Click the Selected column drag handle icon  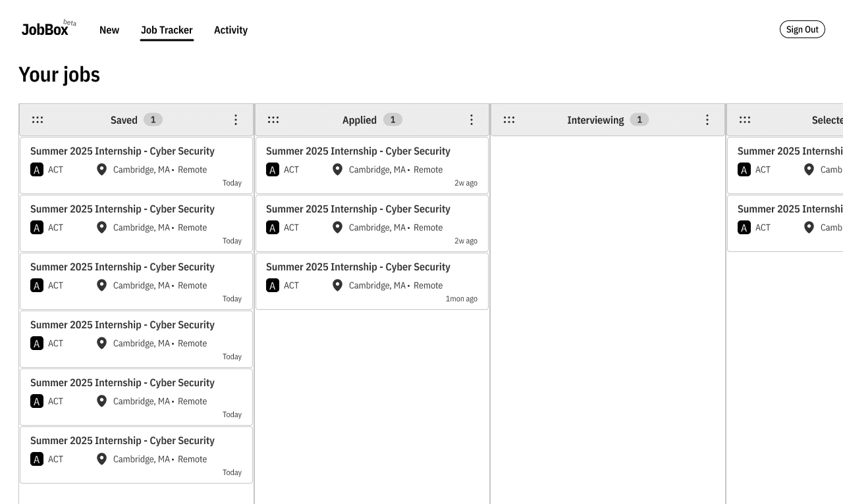click(745, 120)
